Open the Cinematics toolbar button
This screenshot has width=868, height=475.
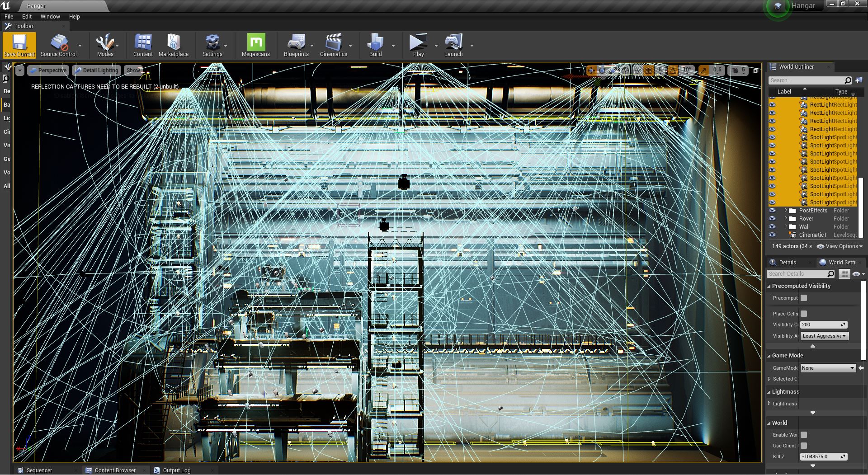[334, 45]
